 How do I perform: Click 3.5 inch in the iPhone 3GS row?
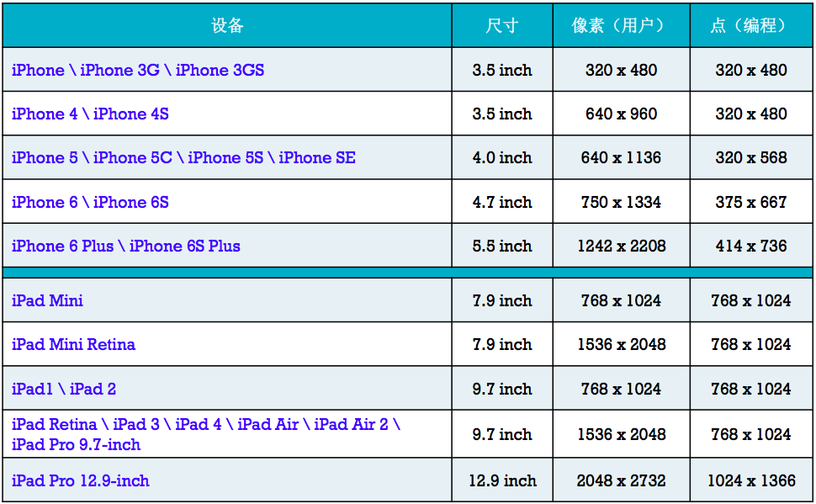[502, 71]
